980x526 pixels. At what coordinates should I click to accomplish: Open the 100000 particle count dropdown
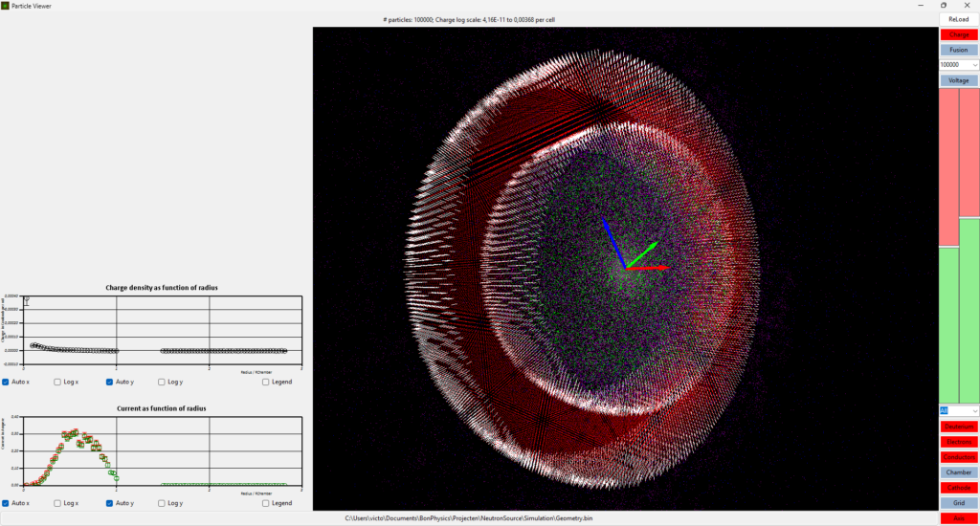pyautogui.click(x=958, y=65)
